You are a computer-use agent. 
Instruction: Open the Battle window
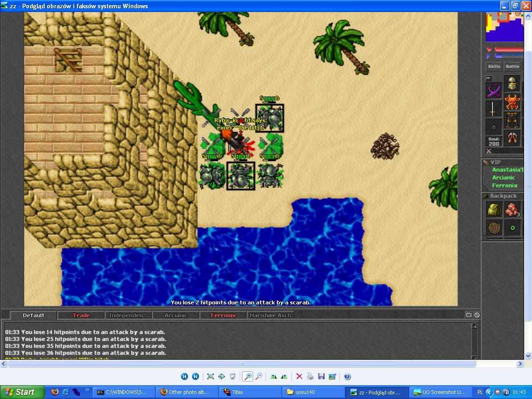[x=512, y=66]
